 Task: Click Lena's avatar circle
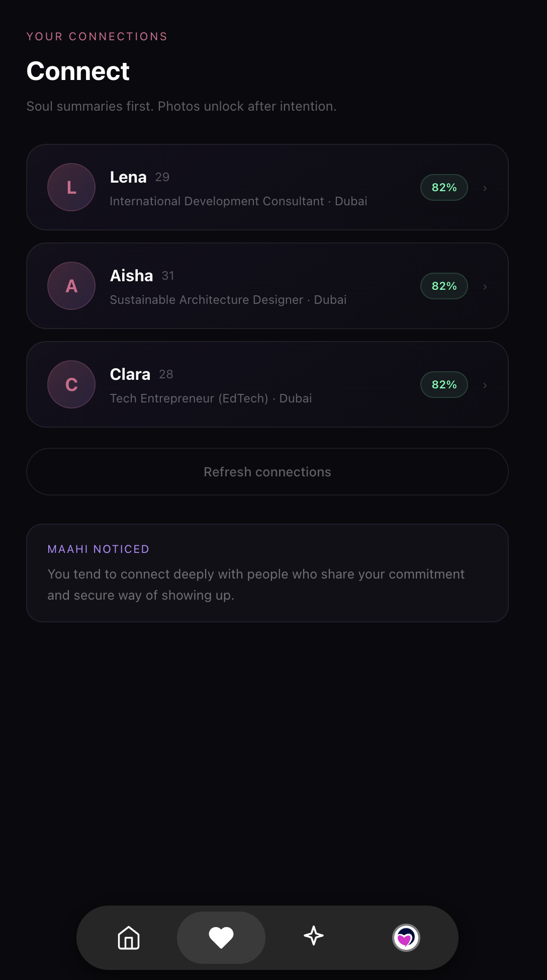point(71,187)
